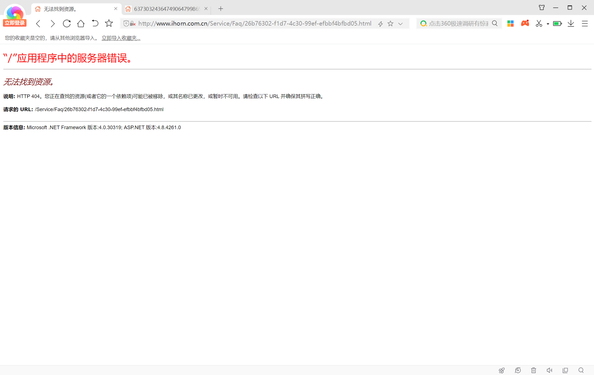Screen dimensions: 594x375
Task: Select the red server error heading
Action: coord(67,58)
